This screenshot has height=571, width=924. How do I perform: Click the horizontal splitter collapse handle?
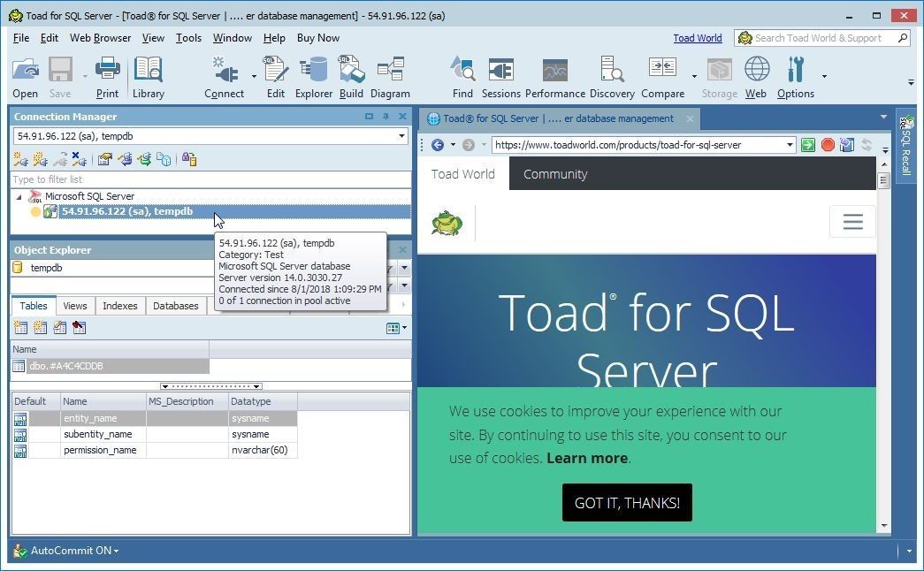[x=211, y=386]
